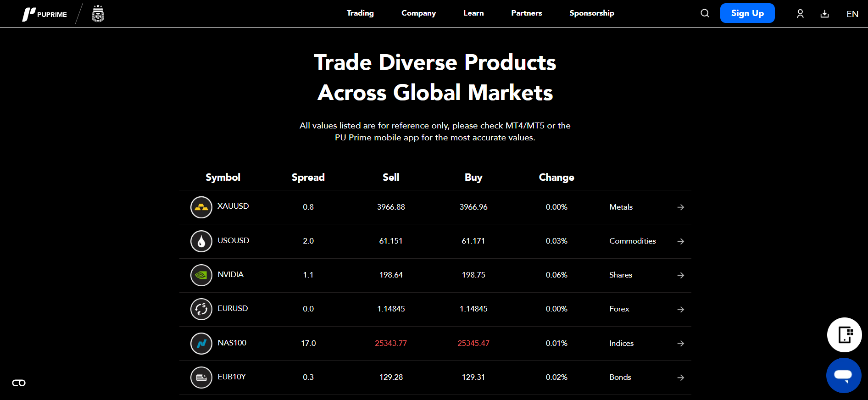Expand the Company menu
Viewport: 868px width, 400px height.
click(x=418, y=13)
